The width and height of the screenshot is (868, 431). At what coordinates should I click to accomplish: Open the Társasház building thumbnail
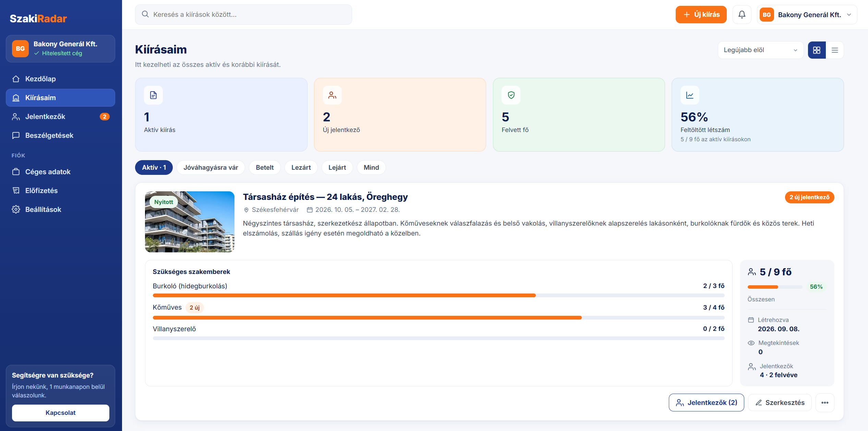coord(190,222)
